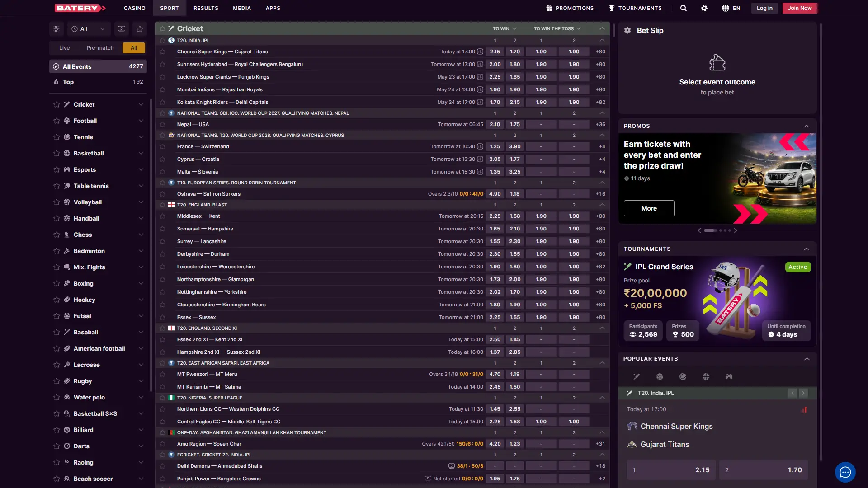This screenshot has height=488, width=868.
Task: Open the Tournaments link in header
Action: pyautogui.click(x=635, y=8)
